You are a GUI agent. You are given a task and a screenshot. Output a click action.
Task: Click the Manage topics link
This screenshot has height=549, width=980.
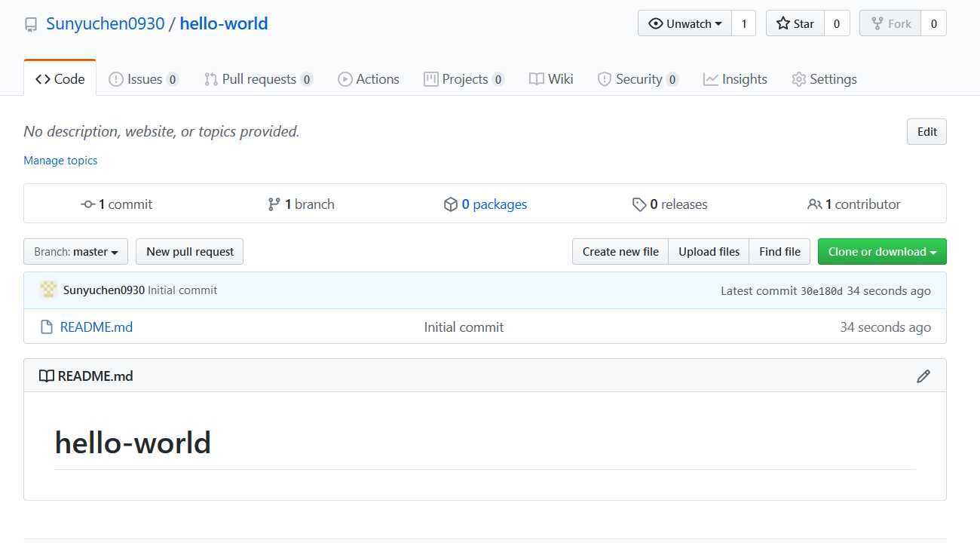tap(60, 161)
